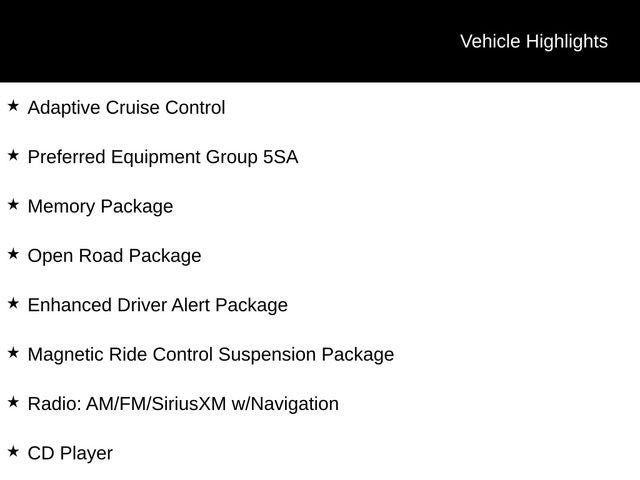Viewport: 640px width, 480px height.
Task: Click the star bullet for the Radio item
Action: (13, 402)
